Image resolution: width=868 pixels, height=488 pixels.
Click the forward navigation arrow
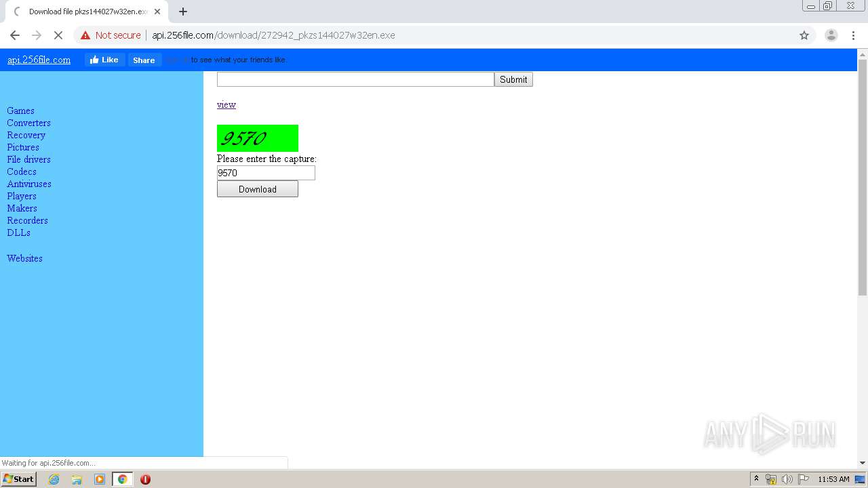pos(37,35)
